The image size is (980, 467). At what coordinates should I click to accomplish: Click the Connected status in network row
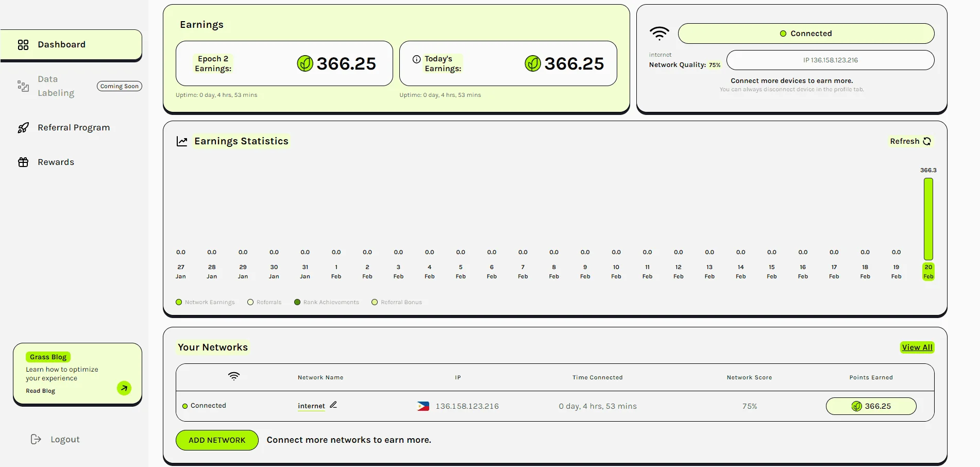(x=205, y=406)
